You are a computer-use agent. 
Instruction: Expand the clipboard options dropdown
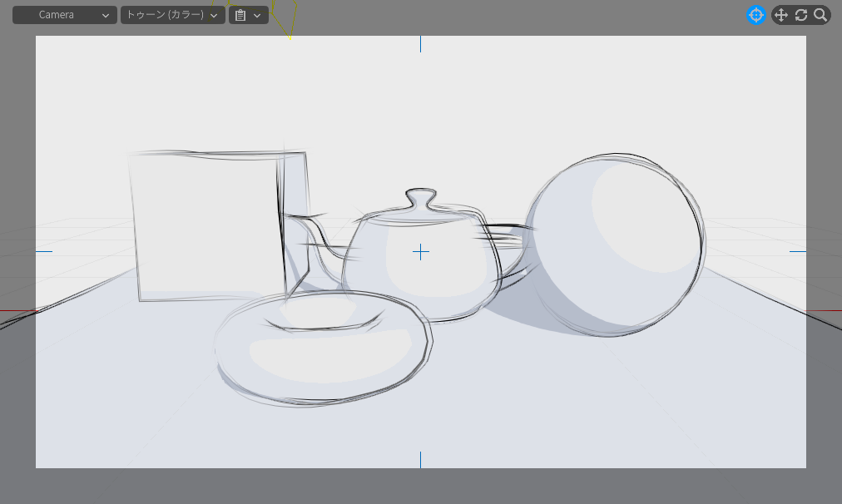tap(248, 15)
